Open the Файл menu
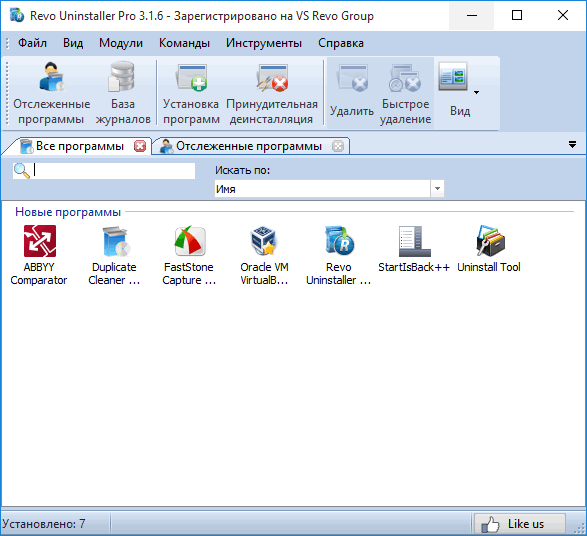Image resolution: width=587 pixels, height=536 pixels. 33,43
